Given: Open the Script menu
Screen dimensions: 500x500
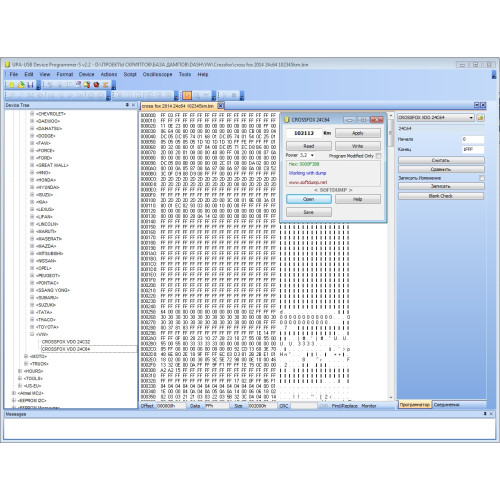Looking at the screenshot, I should [130, 74].
